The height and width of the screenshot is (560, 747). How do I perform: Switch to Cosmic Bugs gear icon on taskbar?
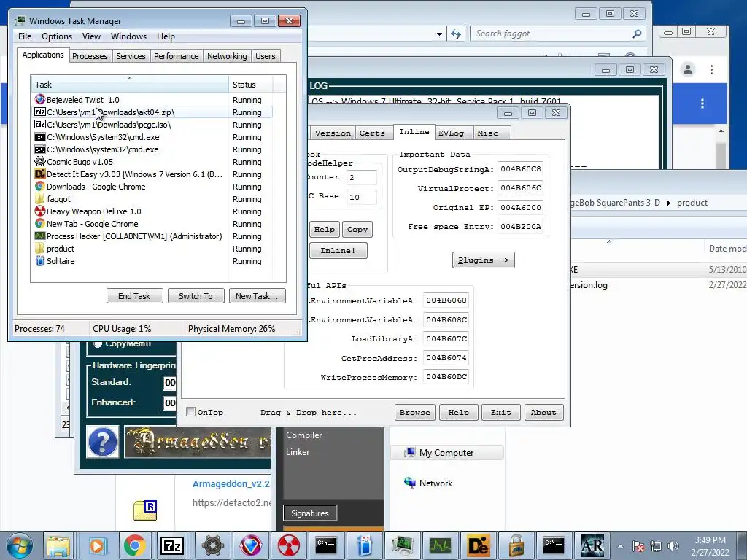tap(212, 545)
